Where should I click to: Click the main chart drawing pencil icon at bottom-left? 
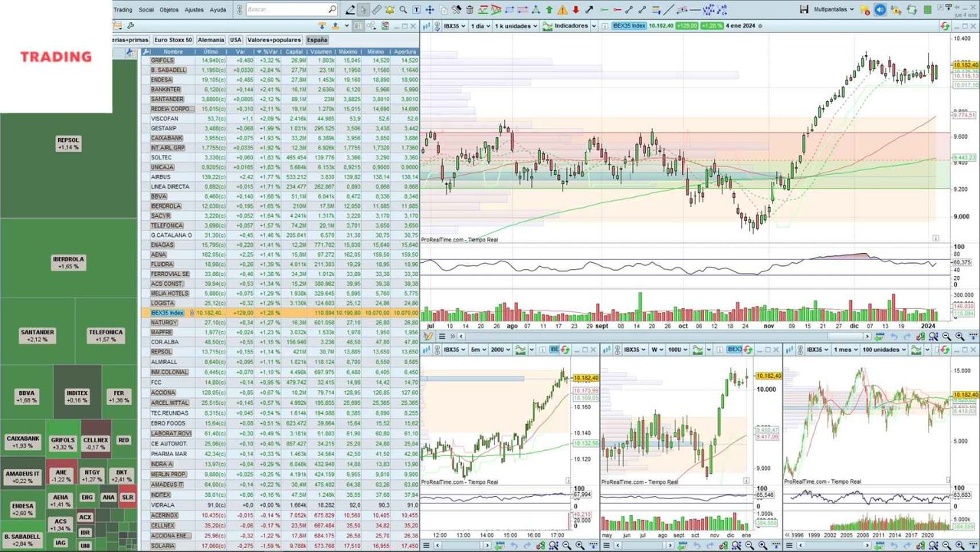coord(427,337)
